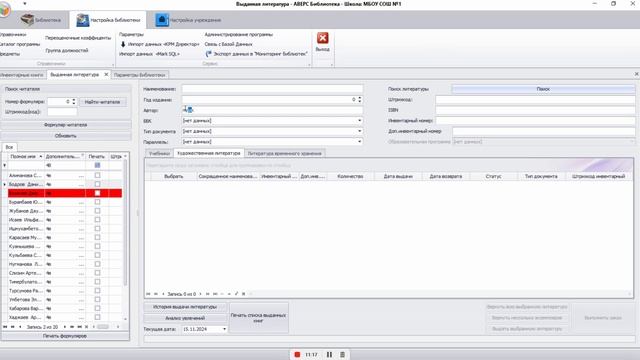Toggle Печать checkbox for Жубанов row
The height and width of the screenshot is (360, 640).
tap(97, 211)
